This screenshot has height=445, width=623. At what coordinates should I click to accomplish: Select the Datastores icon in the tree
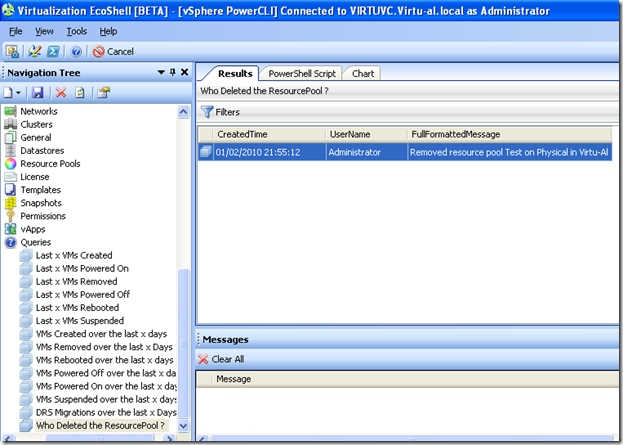pos(10,151)
